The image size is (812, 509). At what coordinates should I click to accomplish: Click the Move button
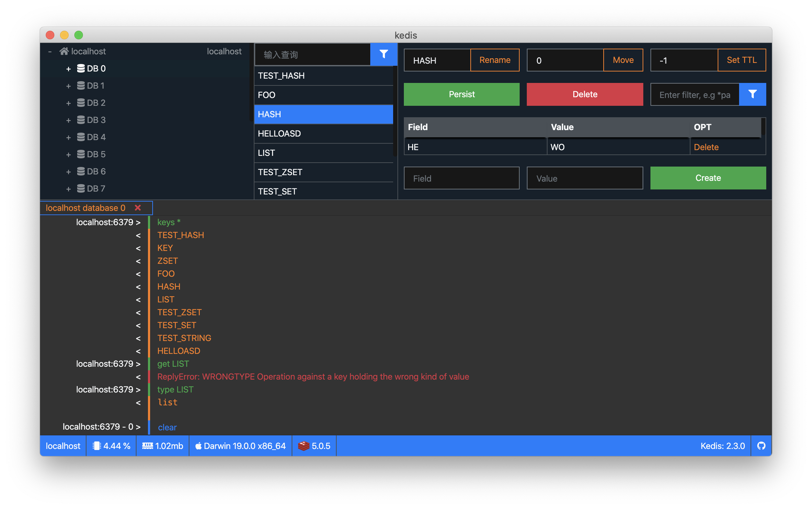tap(623, 60)
